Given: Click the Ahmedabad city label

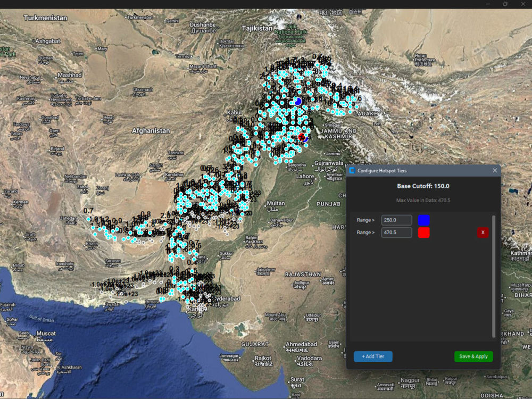Looking at the screenshot, I should pyautogui.click(x=301, y=344).
